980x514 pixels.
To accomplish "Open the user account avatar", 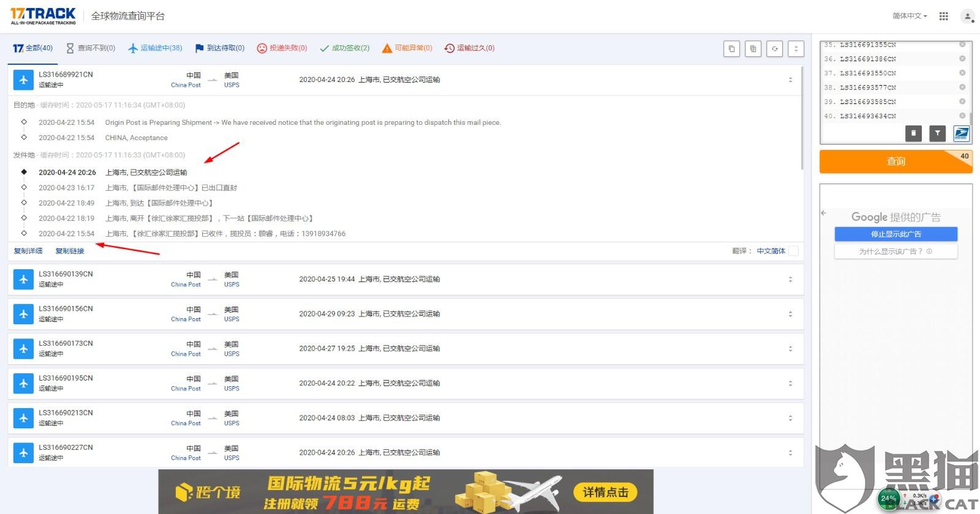I will pyautogui.click(x=968, y=17).
